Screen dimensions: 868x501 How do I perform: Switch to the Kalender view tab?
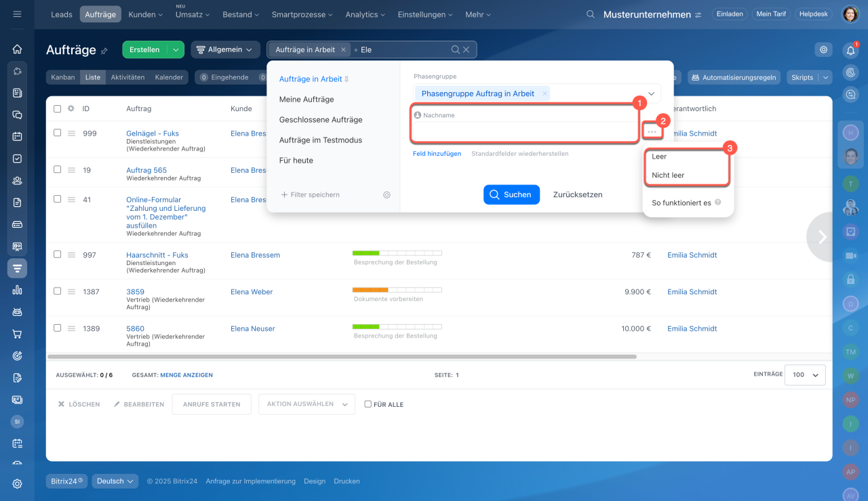pos(169,77)
